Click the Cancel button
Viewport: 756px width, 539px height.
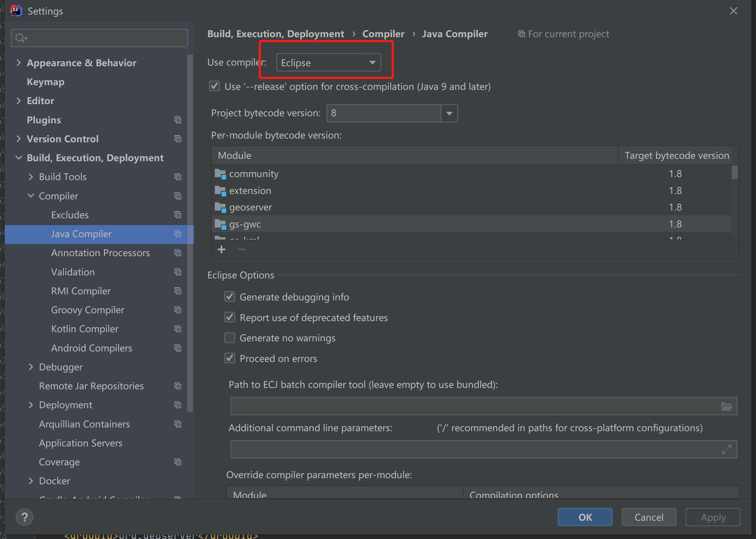pos(648,517)
